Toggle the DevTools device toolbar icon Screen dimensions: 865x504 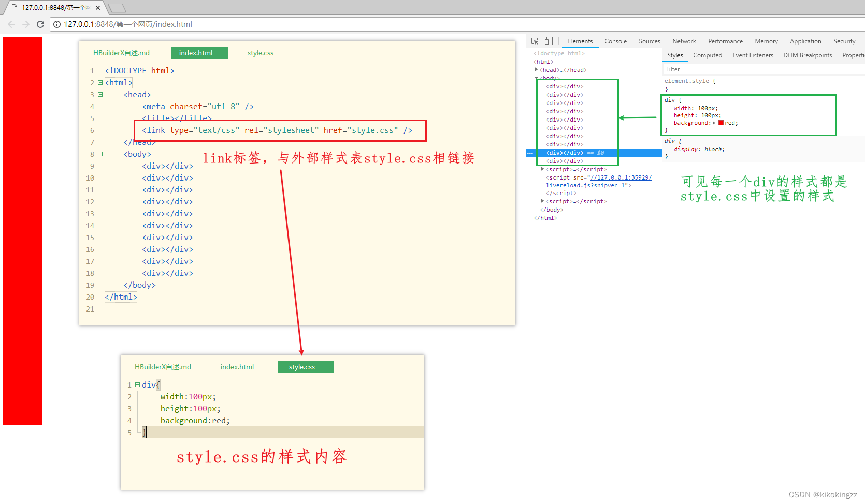pyautogui.click(x=549, y=41)
